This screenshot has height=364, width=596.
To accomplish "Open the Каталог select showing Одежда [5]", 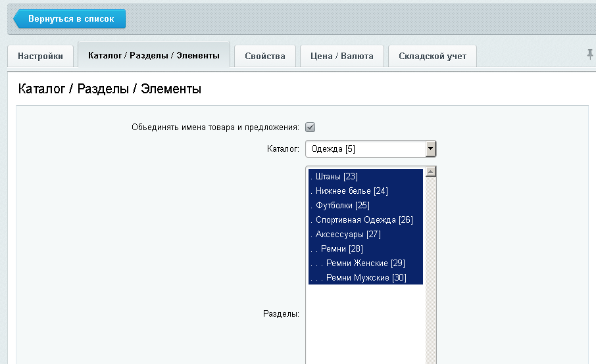I will pos(365,149).
